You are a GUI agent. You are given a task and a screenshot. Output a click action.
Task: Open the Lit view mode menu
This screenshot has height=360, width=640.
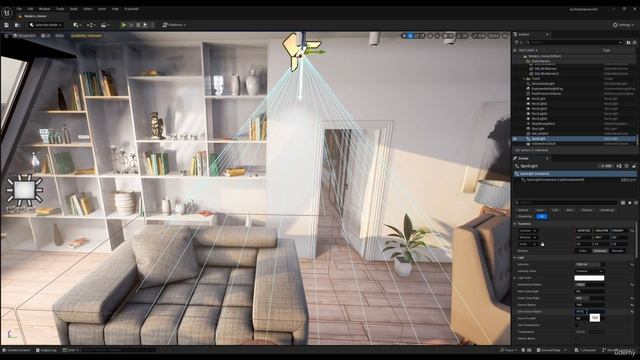(x=46, y=36)
